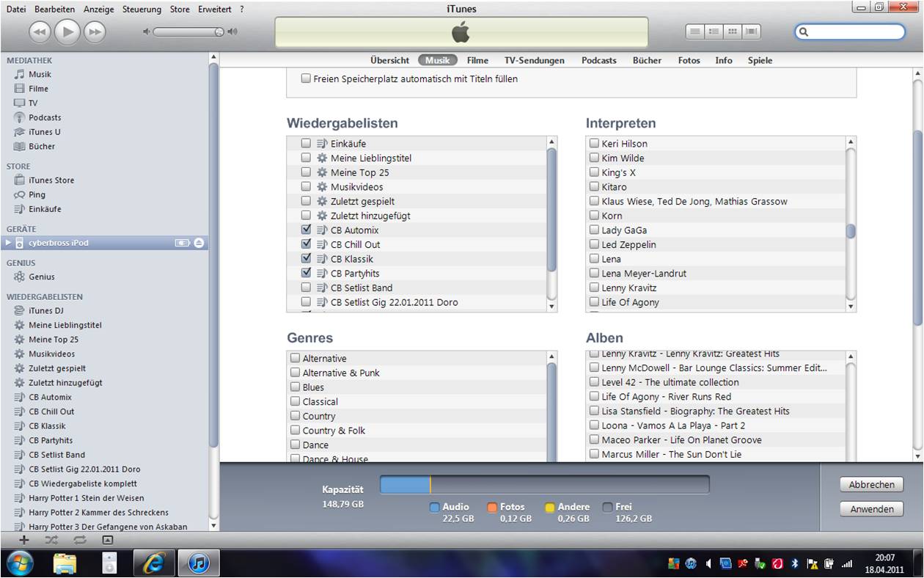Click the blue Audio capacity swatch
The image size is (924, 578).
tap(434, 507)
